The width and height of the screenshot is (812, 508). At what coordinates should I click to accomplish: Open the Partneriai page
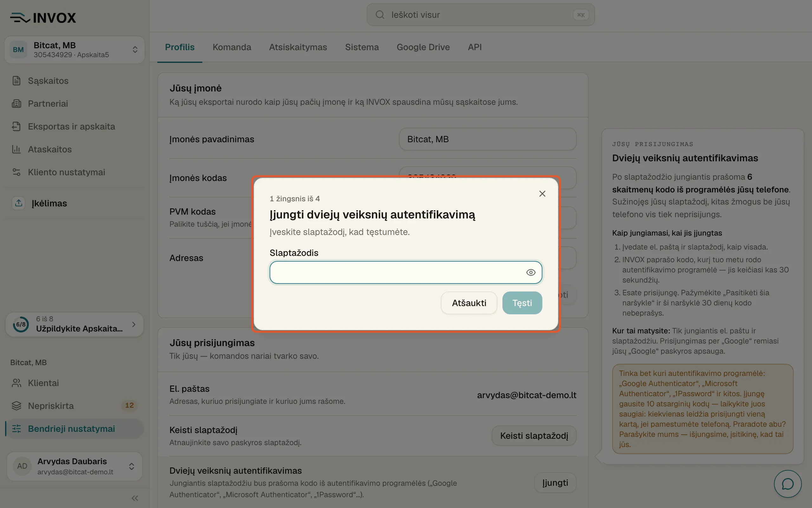[x=75, y=104]
